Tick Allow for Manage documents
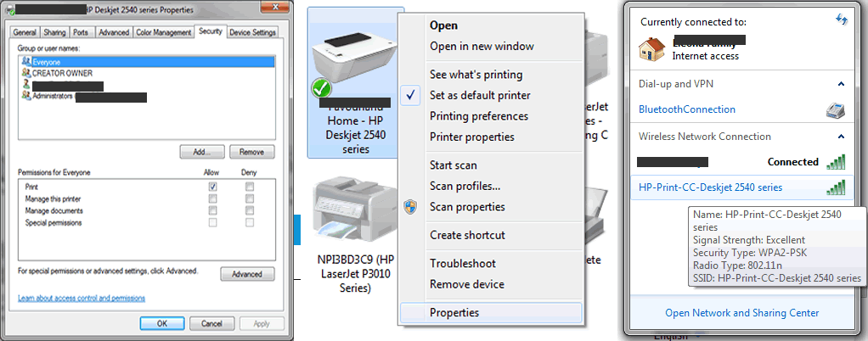The image size is (868, 341). click(x=212, y=210)
